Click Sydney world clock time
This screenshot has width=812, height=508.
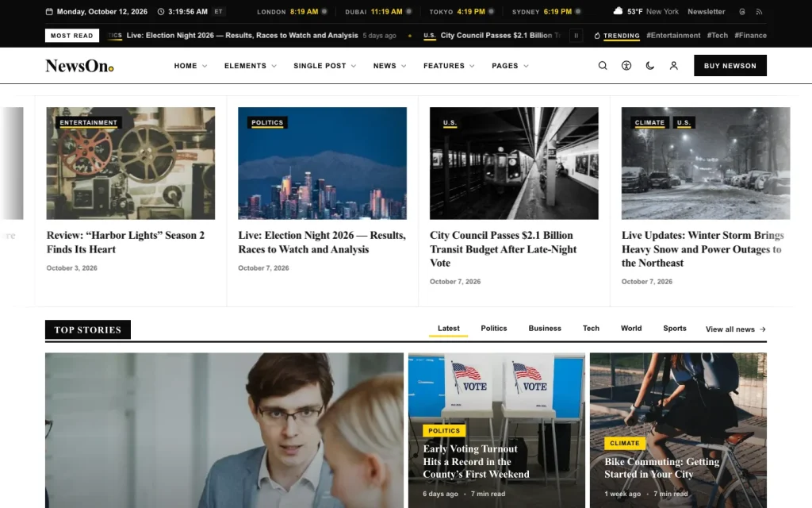pyautogui.click(x=557, y=11)
